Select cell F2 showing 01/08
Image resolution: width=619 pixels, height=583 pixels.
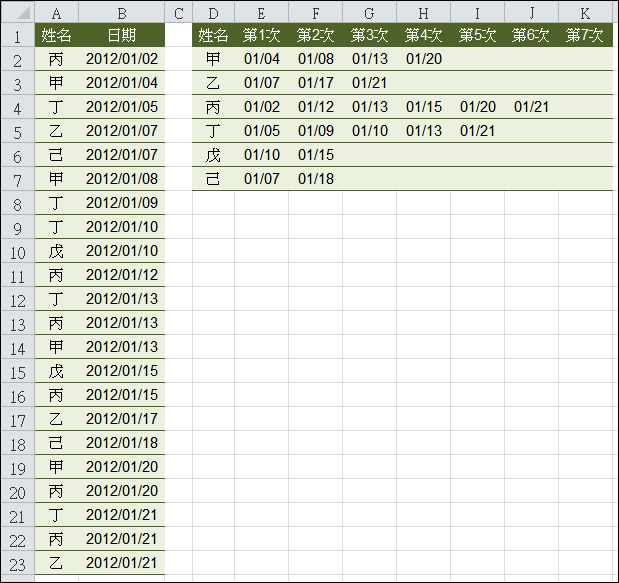(315, 59)
